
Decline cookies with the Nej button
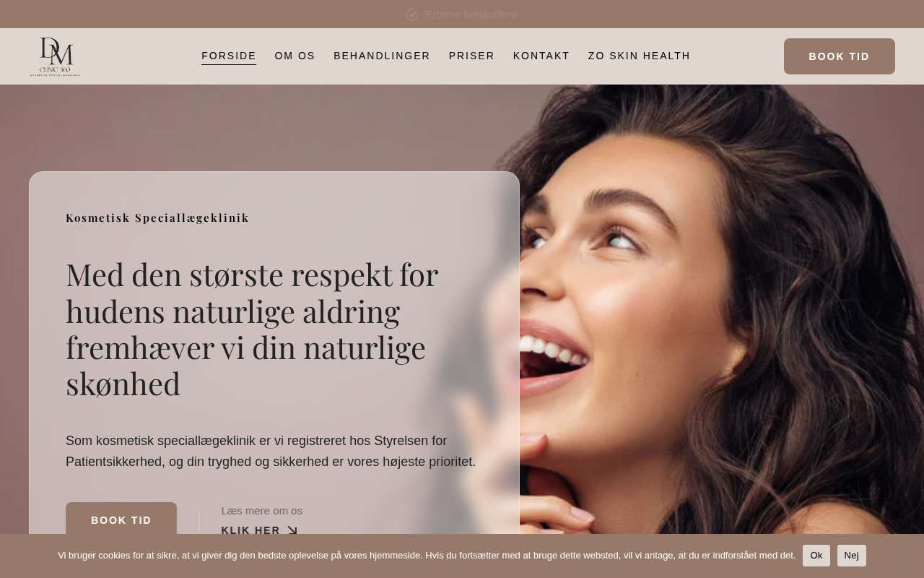pyautogui.click(x=852, y=556)
